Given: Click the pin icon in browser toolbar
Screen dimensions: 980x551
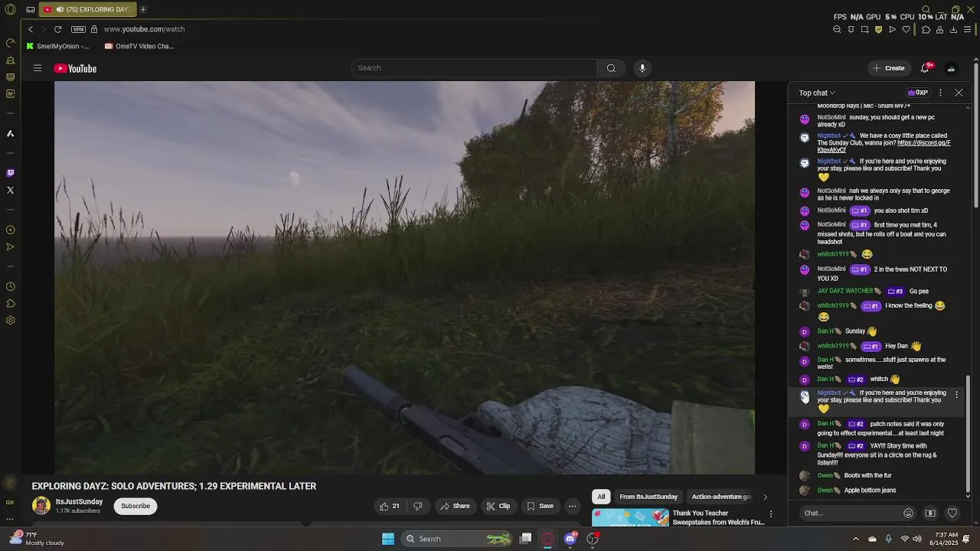Looking at the screenshot, I should tap(851, 30).
